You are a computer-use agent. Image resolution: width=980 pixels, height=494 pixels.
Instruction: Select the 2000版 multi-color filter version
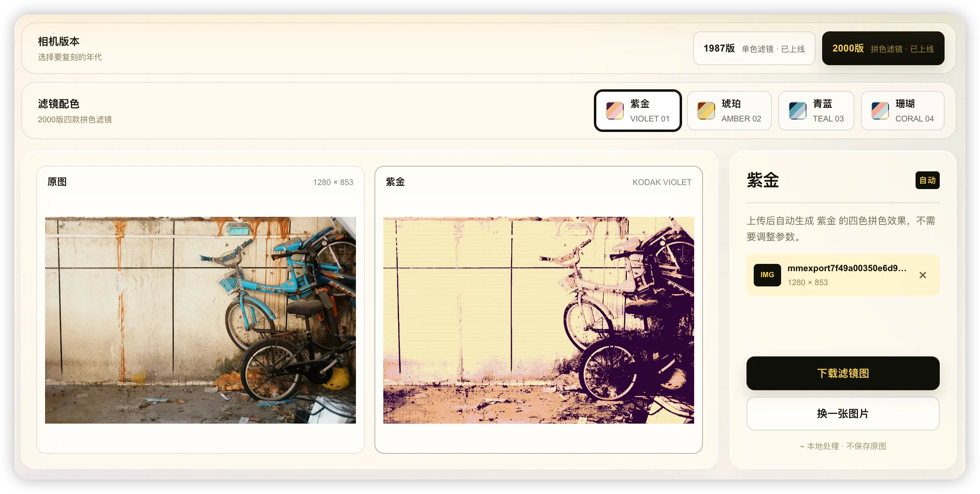point(883,48)
